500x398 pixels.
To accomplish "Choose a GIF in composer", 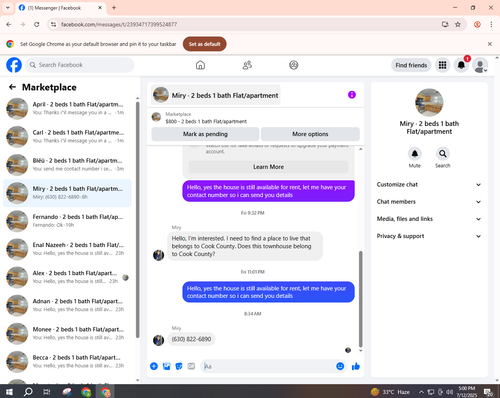I will [x=191, y=366].
